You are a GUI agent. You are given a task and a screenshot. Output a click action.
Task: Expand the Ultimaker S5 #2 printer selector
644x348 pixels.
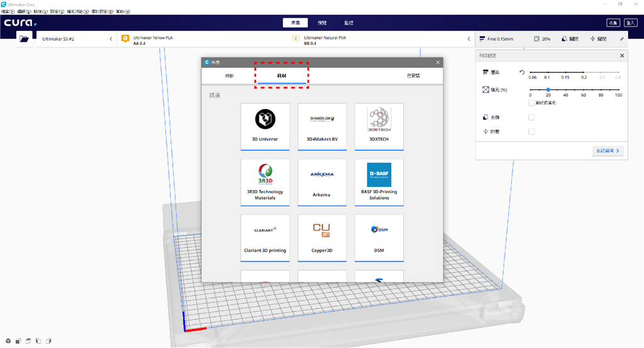111,39
